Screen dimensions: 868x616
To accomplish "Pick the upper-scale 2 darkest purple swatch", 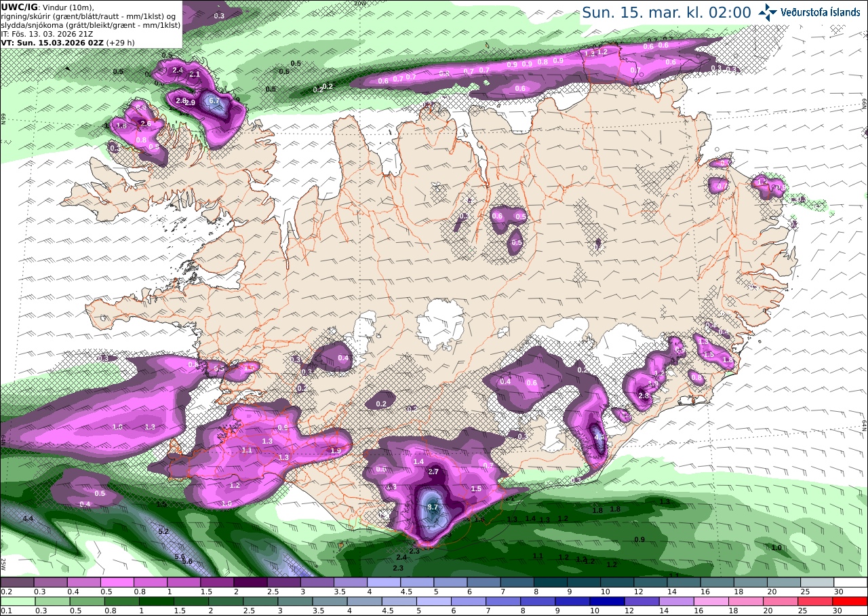I will 250,582.
